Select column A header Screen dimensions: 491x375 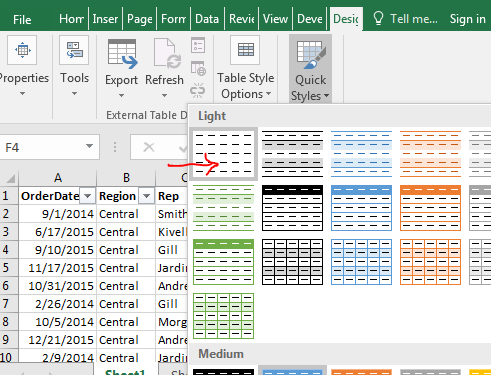[x=58, y=178]
